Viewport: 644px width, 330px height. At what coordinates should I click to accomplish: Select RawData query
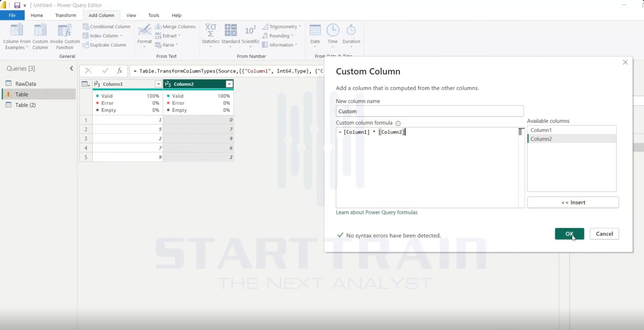(x=39, y=84)
